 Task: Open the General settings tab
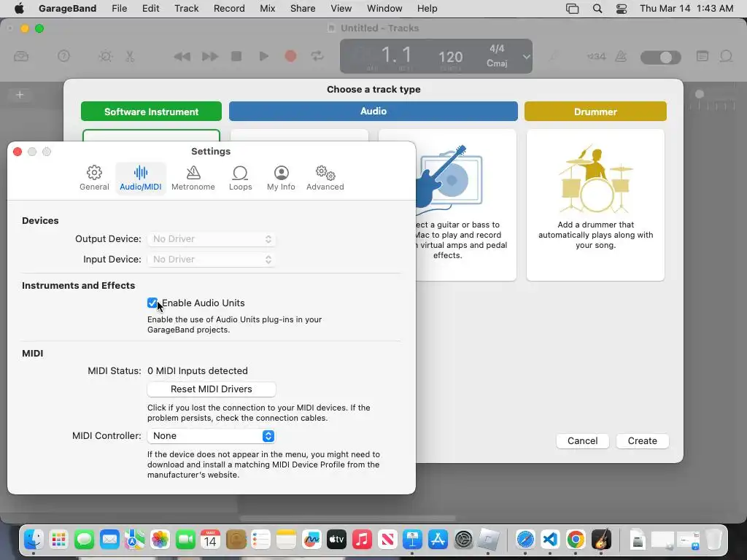pyautogui.click(x=94, y=178)
